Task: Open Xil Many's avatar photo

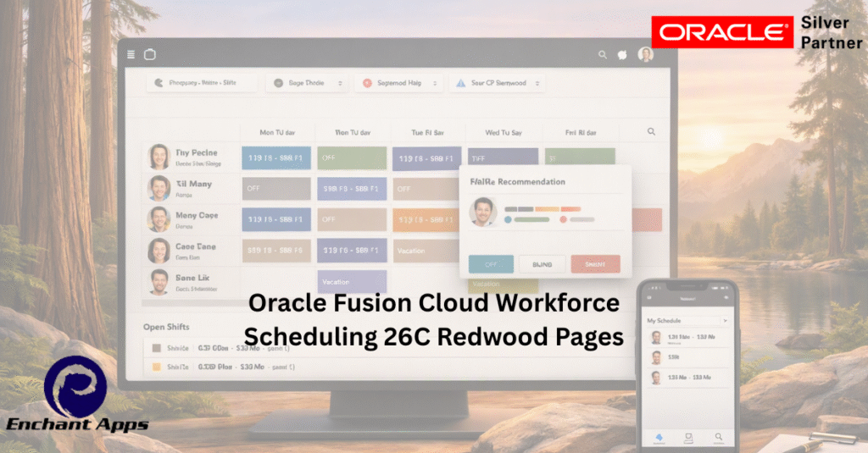Action: tap(159, 188)
